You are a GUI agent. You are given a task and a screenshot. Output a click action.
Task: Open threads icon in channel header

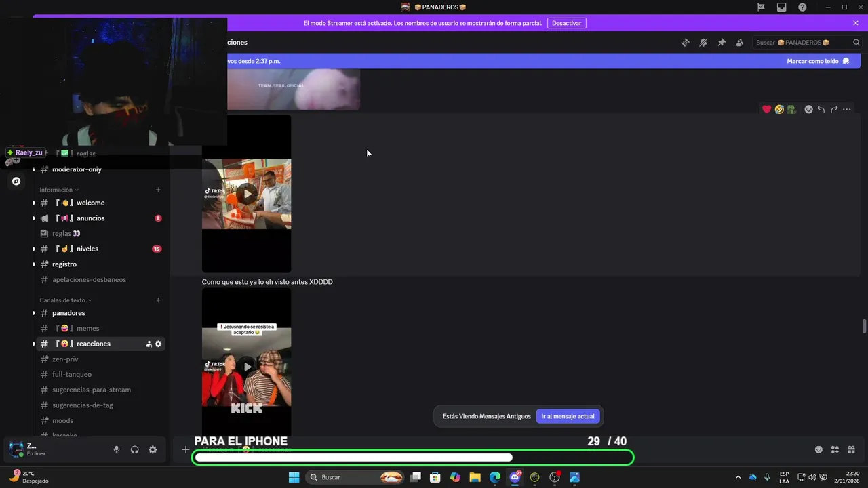point(686,42)
